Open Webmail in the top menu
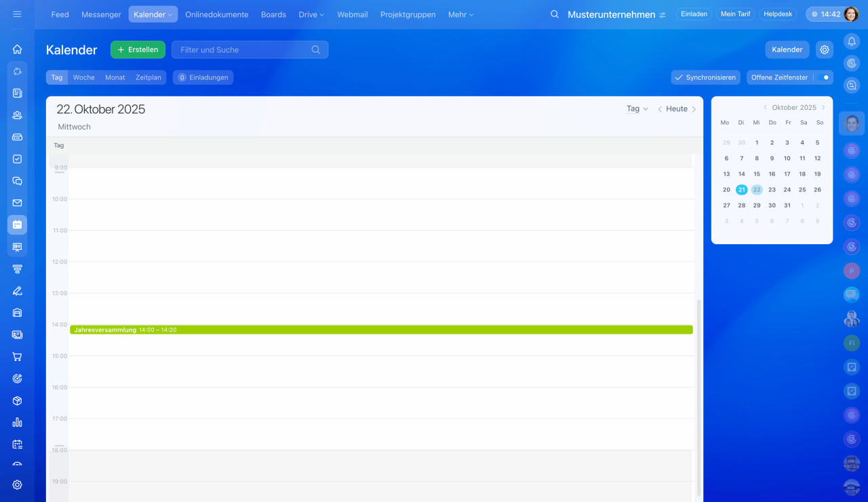The image size is (868, 502). (x=353, y=14)
